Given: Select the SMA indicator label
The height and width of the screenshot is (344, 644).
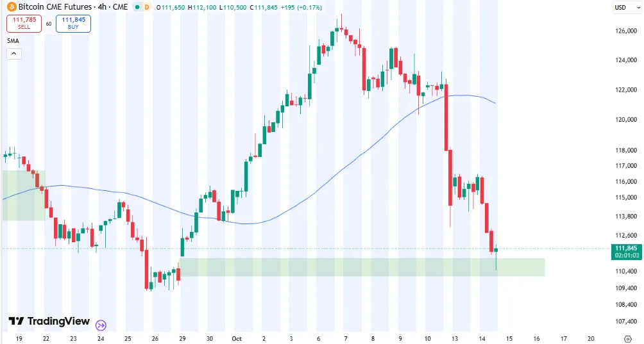Looking at the screenshot, I should pyautogui.click(x=13, y=41).
